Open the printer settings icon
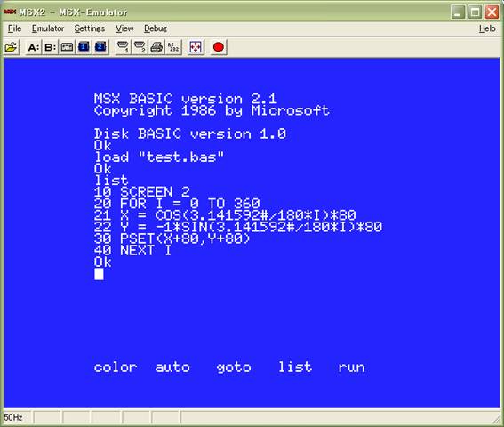The width and height of the screenshot is (504, 427). 156,48
